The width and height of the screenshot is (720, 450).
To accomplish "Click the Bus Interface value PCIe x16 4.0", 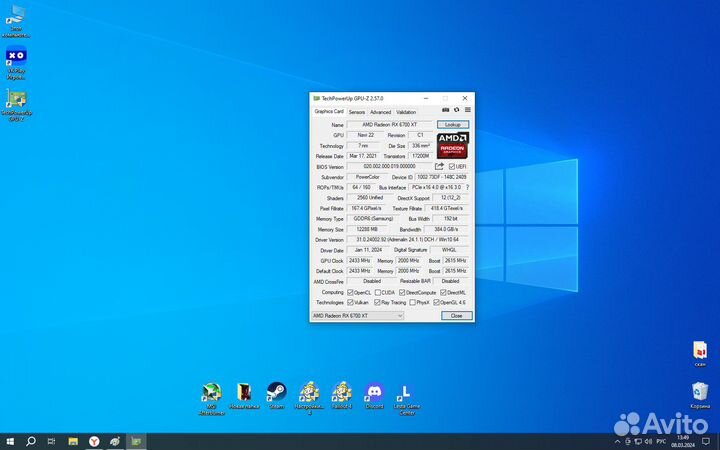I will (x=436, y=187).
